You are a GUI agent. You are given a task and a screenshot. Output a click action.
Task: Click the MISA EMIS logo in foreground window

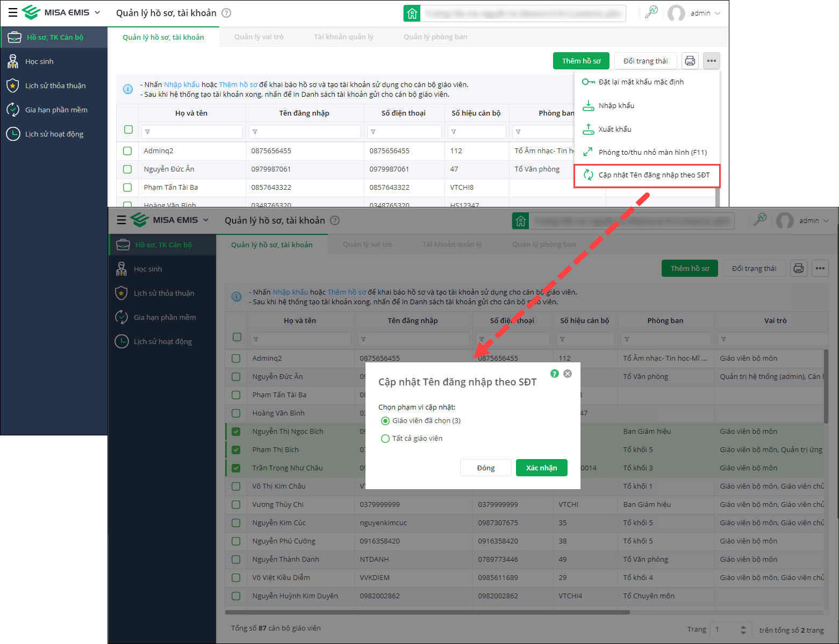164,220
